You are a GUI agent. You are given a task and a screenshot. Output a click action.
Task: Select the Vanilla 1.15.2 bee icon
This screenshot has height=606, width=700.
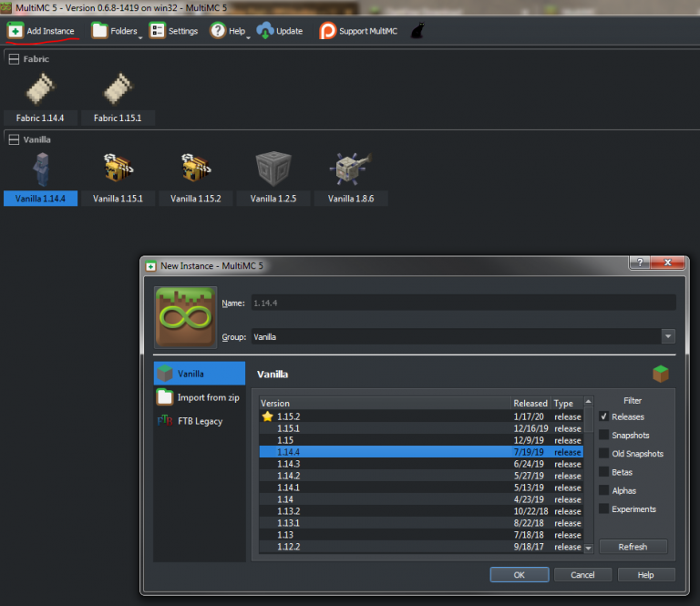tap(196, 168)
